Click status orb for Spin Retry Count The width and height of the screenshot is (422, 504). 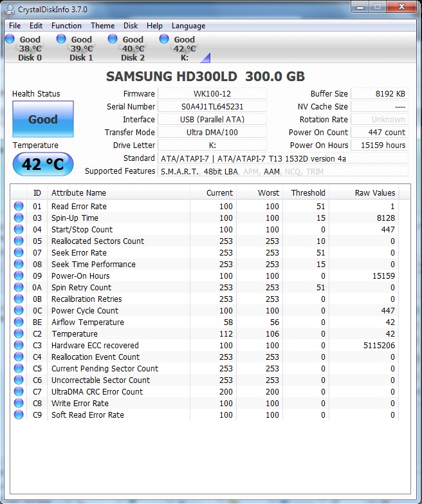pyautogui.click(x=19, y=287)
